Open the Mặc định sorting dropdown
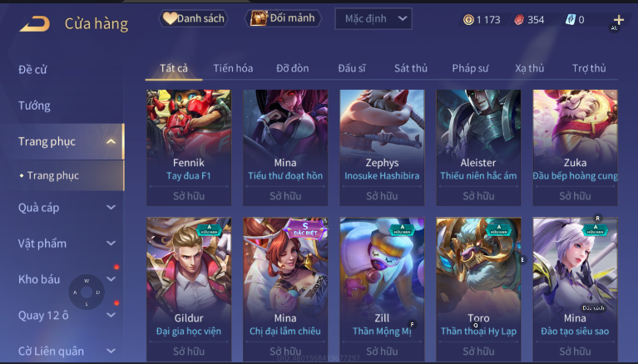The width and height of the screenshot is (638, 364). 373,19
